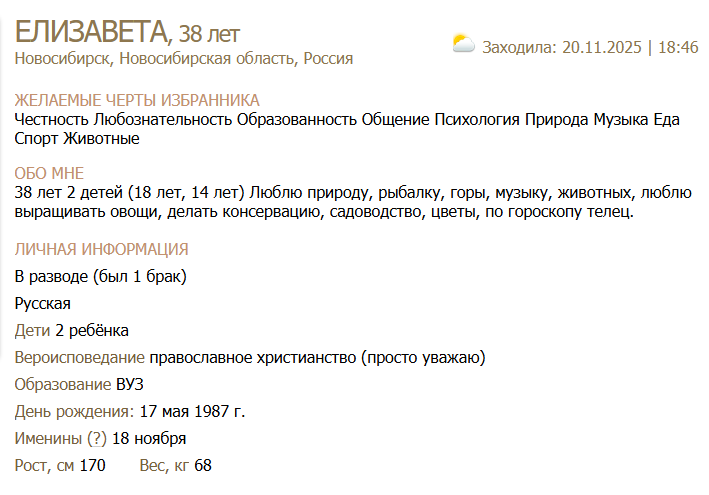Click the ОБО МНЕ section heading

click(49, 173)
